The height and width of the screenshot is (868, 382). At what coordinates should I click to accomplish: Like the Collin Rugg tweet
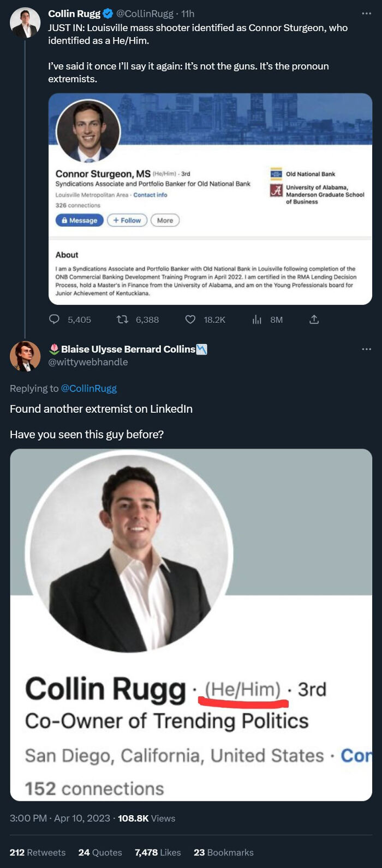pyautogui.click(x=189, y=320)
